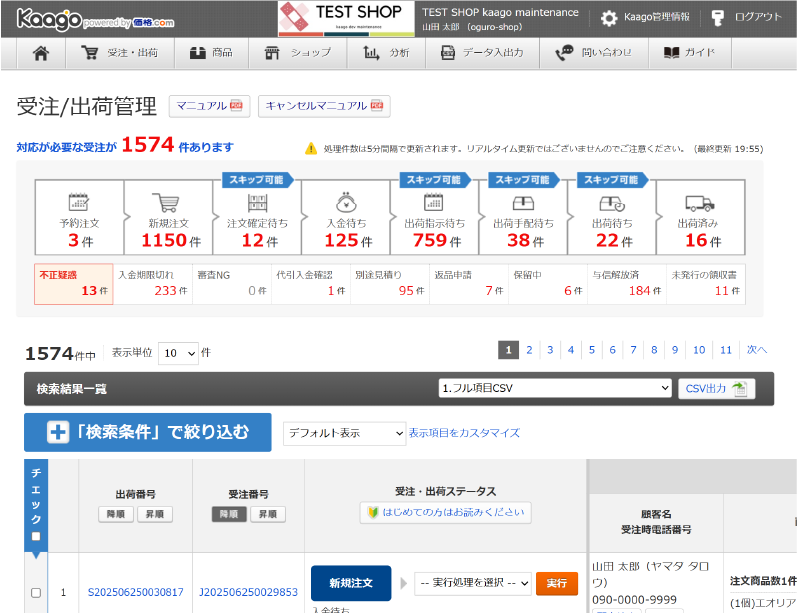Select the 保留中 6件 filter

click(x=548, y=284)
